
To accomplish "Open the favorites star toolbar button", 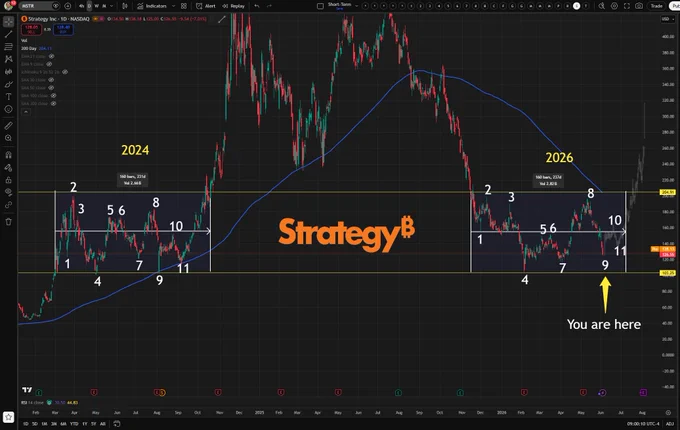I will point(9,417).
